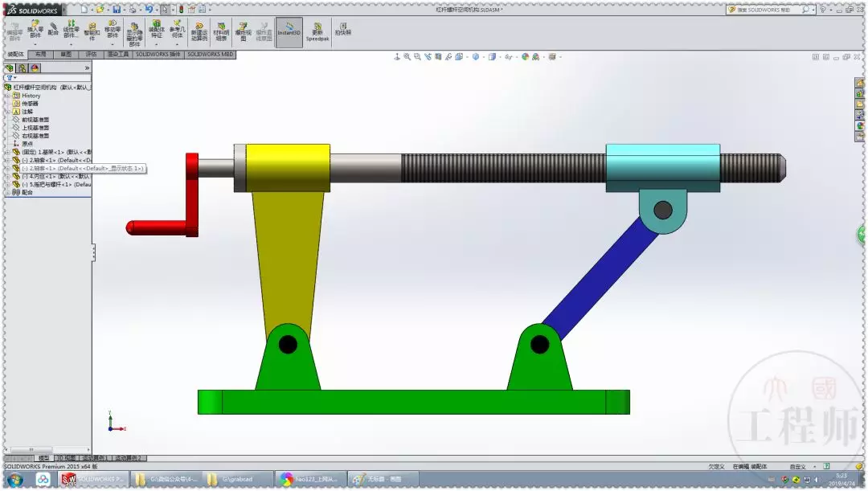Open the DisplayManager color ball tab
Viewport: 868px width, 491px height.
click(35, 68)
